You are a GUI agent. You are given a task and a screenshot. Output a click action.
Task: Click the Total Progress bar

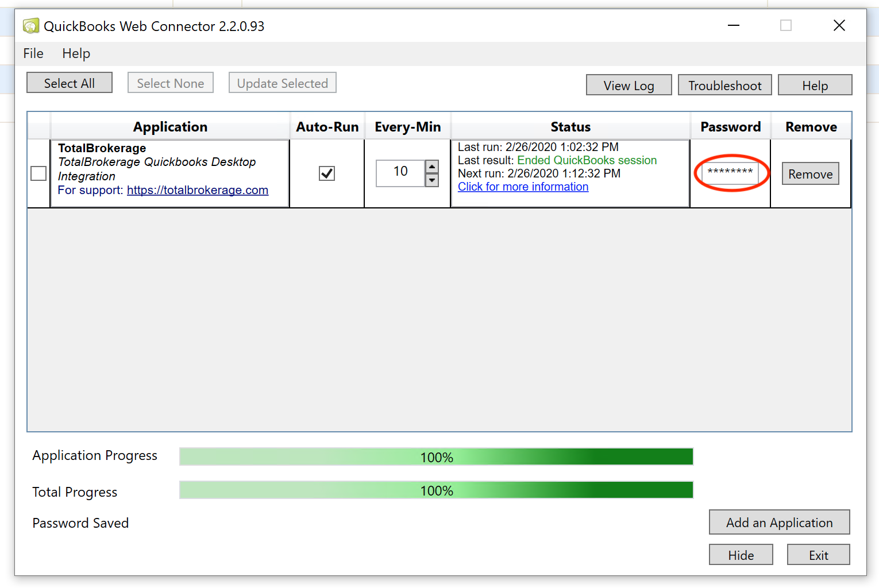(x=437, y=490)
